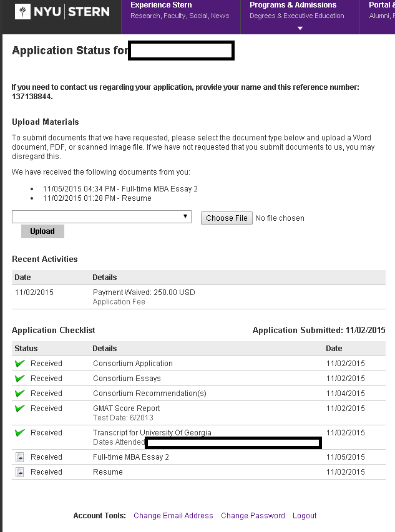
Task: Click the green check for University Of Georgia transcript
Action: tap(20, 433)
